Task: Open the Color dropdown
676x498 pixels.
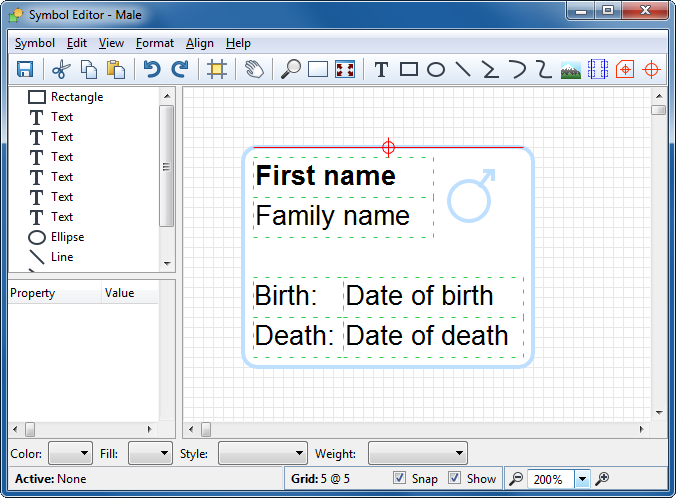Action: (71, 453)
